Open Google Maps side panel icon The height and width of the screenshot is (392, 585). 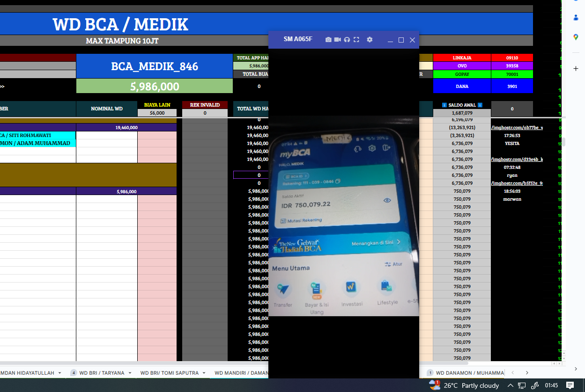pyautogui.click(x=576, y=37)
